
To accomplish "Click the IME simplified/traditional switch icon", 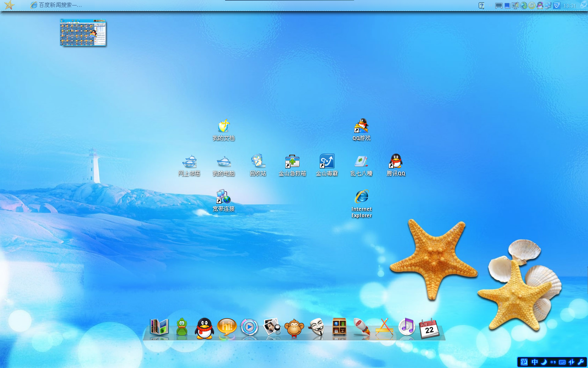I will click(572, 362).
